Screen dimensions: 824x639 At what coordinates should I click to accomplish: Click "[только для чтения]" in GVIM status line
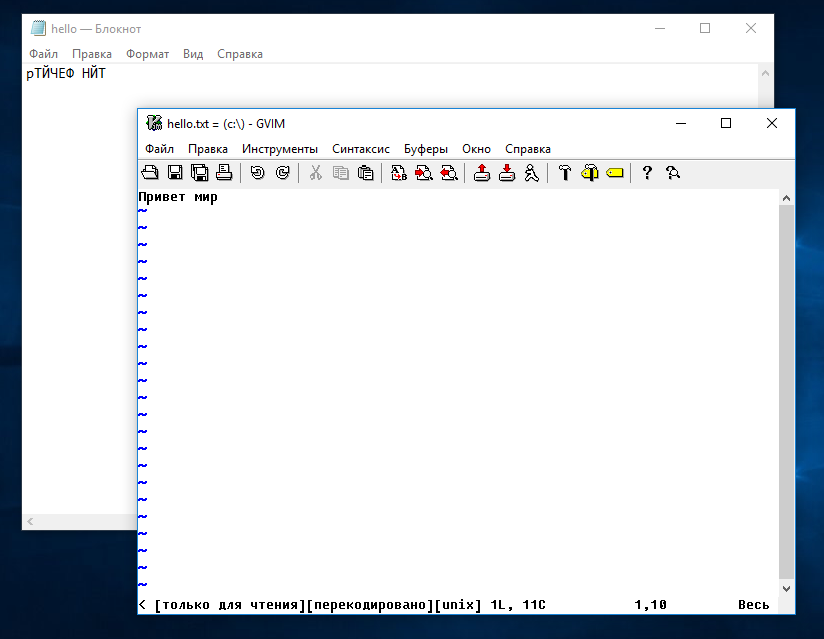(x=230, y=605)
